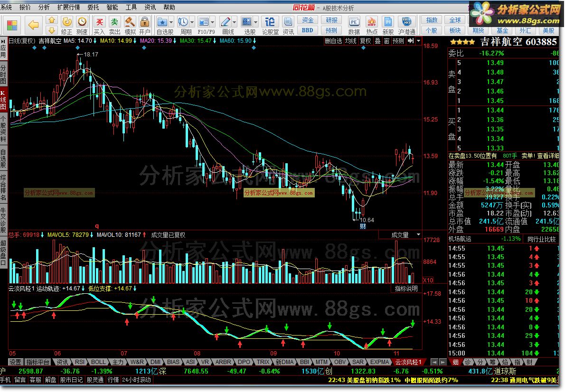
Task: Click the X10 volume scale label
Action: [x=428, y=280]
